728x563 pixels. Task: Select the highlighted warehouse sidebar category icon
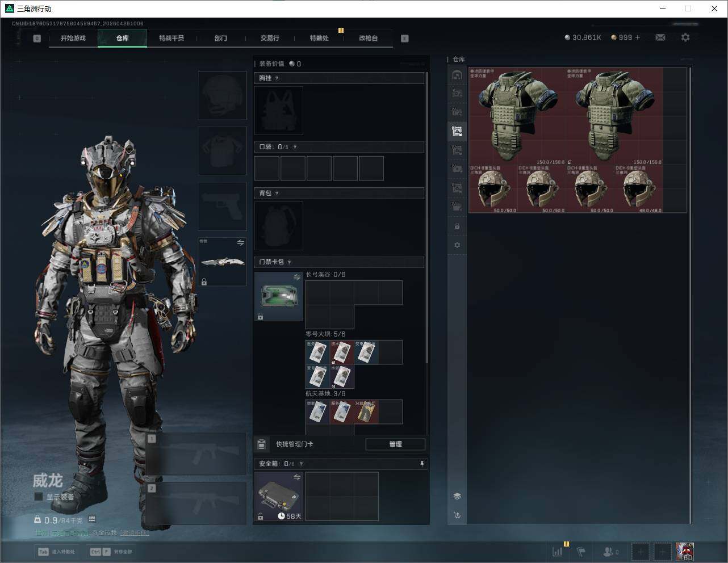[x=457, y=132]
